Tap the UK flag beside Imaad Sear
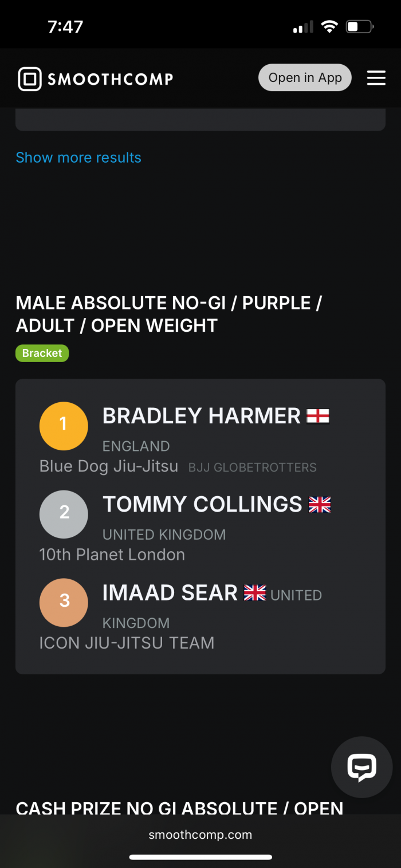 point(255,592)
